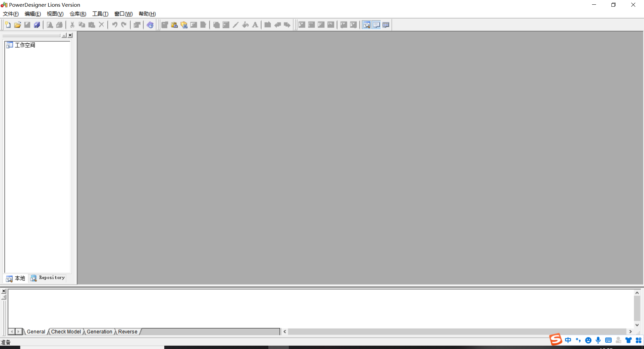Click the Save disk icon
This screenshot has height=349, width=644.
27,25
